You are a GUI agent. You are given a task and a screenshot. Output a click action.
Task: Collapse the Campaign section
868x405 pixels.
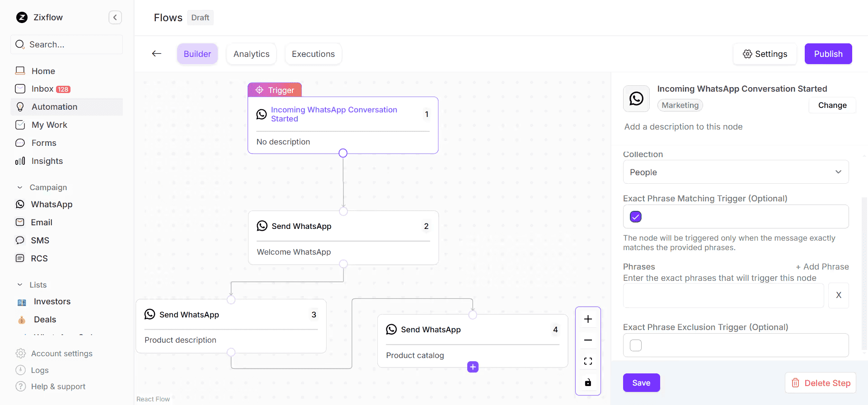(x=20, y=187)
